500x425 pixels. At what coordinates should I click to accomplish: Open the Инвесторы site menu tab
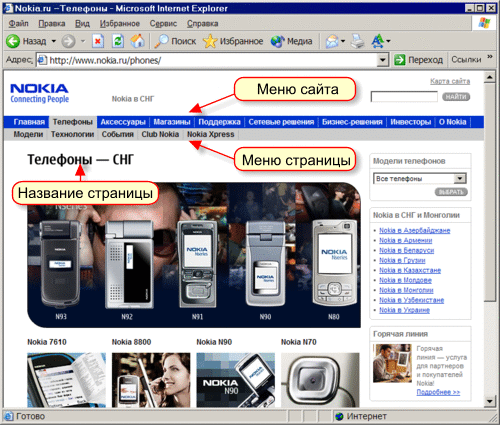tap(411, 122)
